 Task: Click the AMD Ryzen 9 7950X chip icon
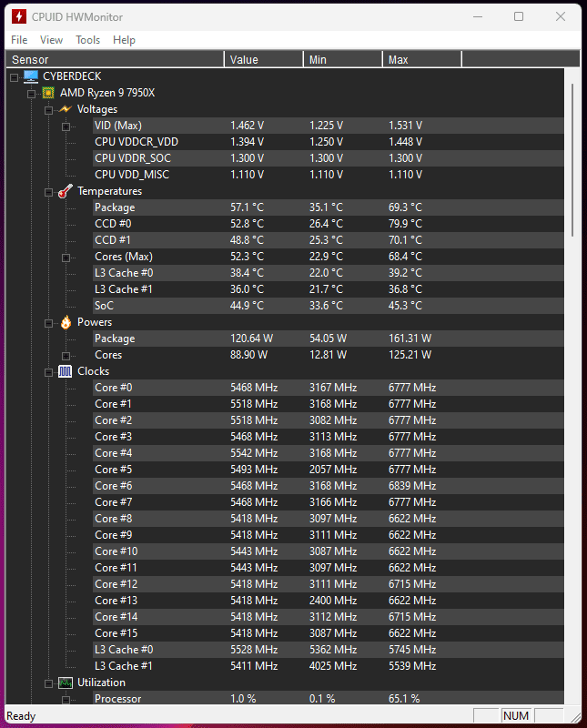[x=48, y=93]
